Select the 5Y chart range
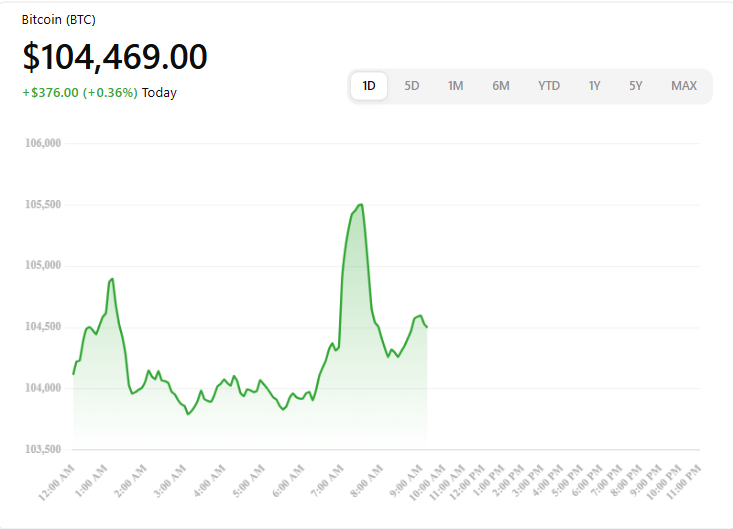Image resolution: width=733 pixels, height=529 pixels. pyautogui.click(x=635, y=86)
